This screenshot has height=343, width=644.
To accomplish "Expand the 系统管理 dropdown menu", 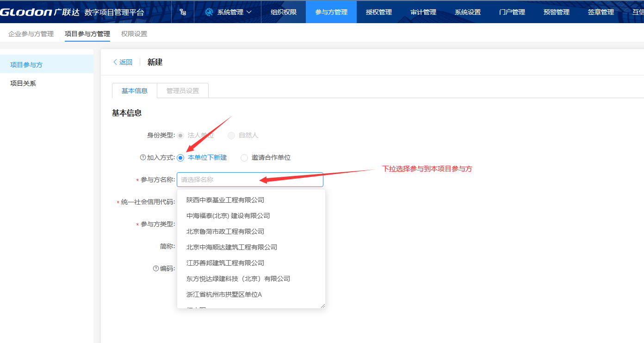I will (229, 12).
